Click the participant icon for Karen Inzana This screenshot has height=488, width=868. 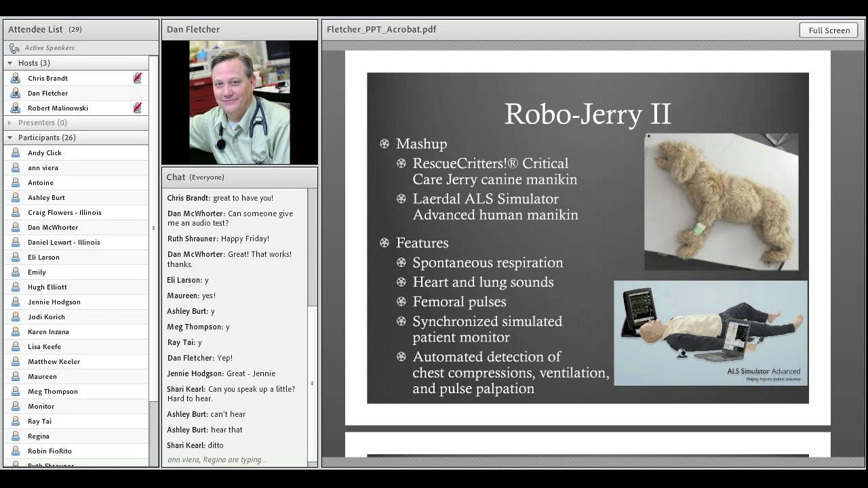15,331
